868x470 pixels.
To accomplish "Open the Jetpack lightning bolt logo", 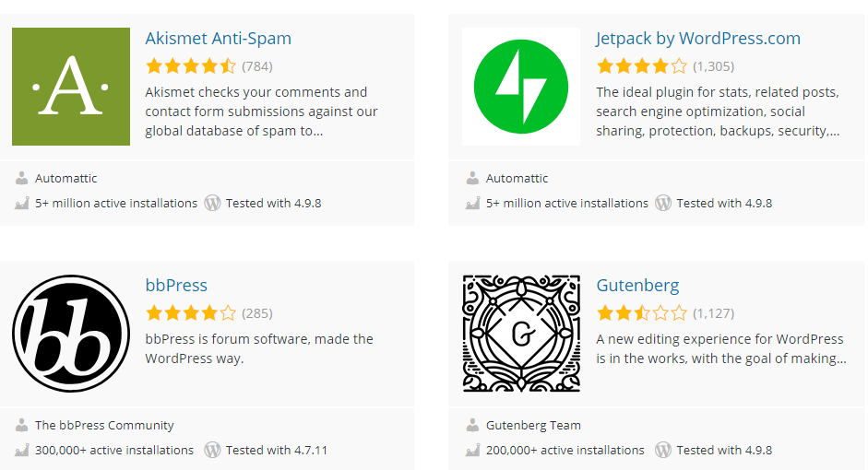I will (521, 87).
